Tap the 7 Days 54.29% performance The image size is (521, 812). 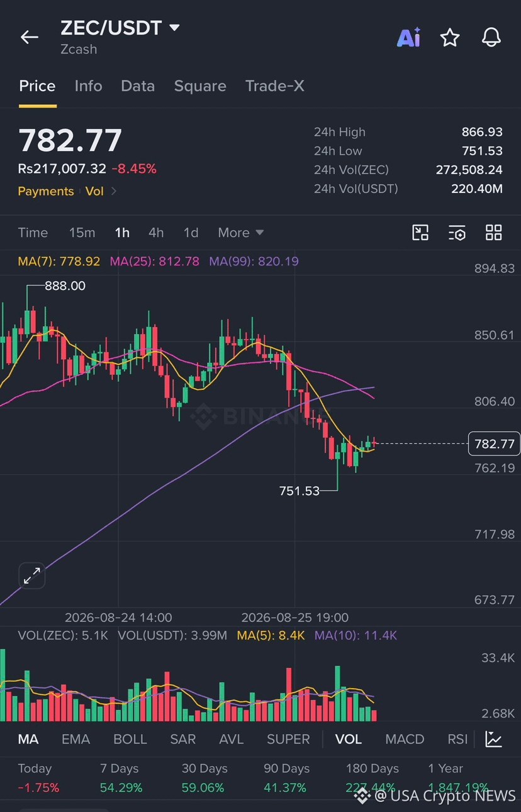point(121,778)
